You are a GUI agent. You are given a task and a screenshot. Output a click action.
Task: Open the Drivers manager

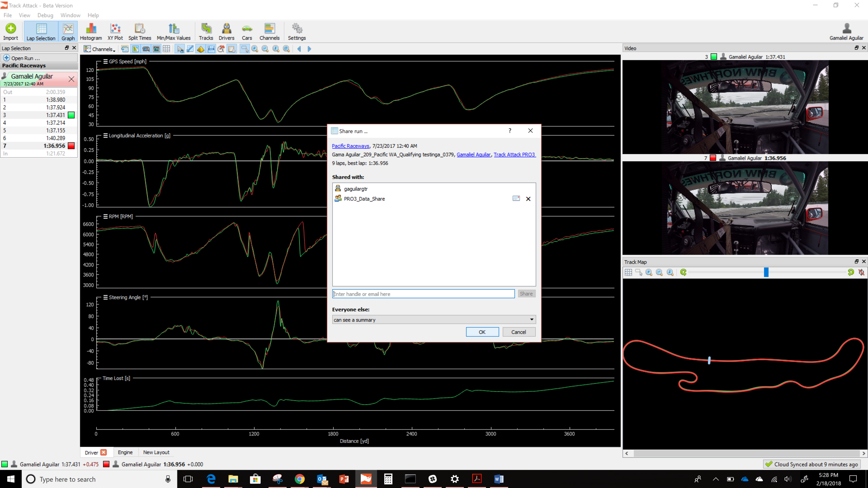pos(226,32)
